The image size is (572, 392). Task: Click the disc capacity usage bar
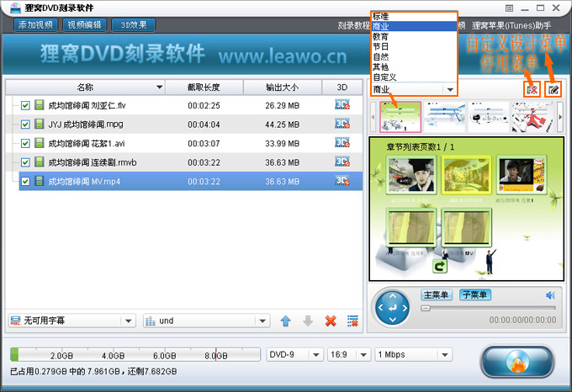(135, 354)
